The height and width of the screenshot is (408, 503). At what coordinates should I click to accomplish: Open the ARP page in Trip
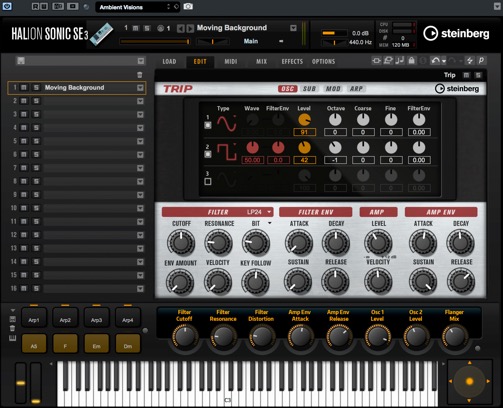(356, 89)
